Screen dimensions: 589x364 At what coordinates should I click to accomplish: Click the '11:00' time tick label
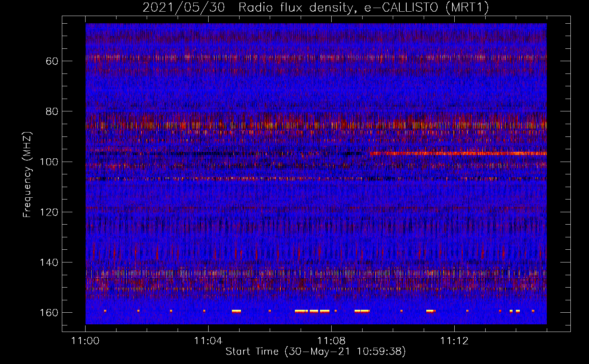coord(86,341)
